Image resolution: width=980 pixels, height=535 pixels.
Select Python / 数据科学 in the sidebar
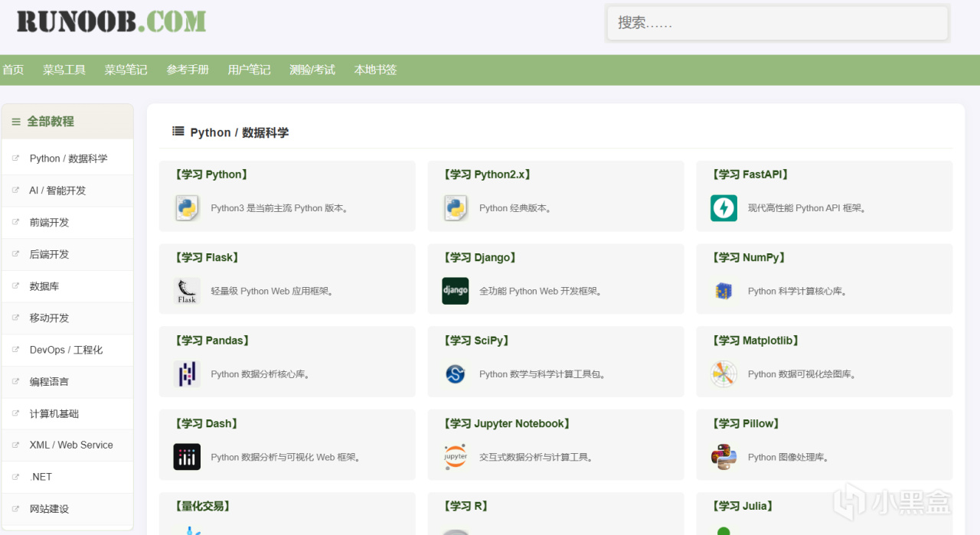tap(67, 158)
